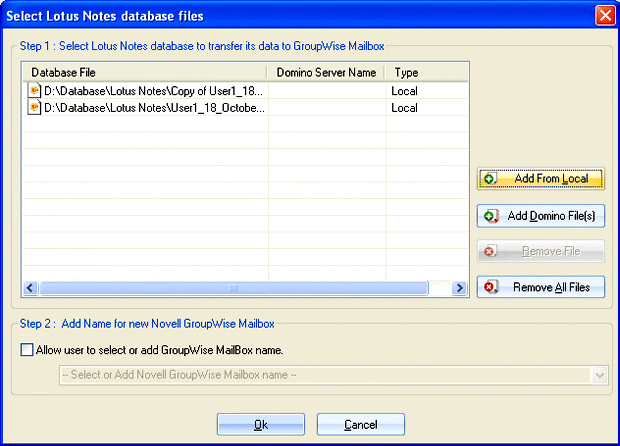Image resolution: width=620 pixels, height=446 pixels.
Task: Click the Cancel button
Action: (361, 425)
